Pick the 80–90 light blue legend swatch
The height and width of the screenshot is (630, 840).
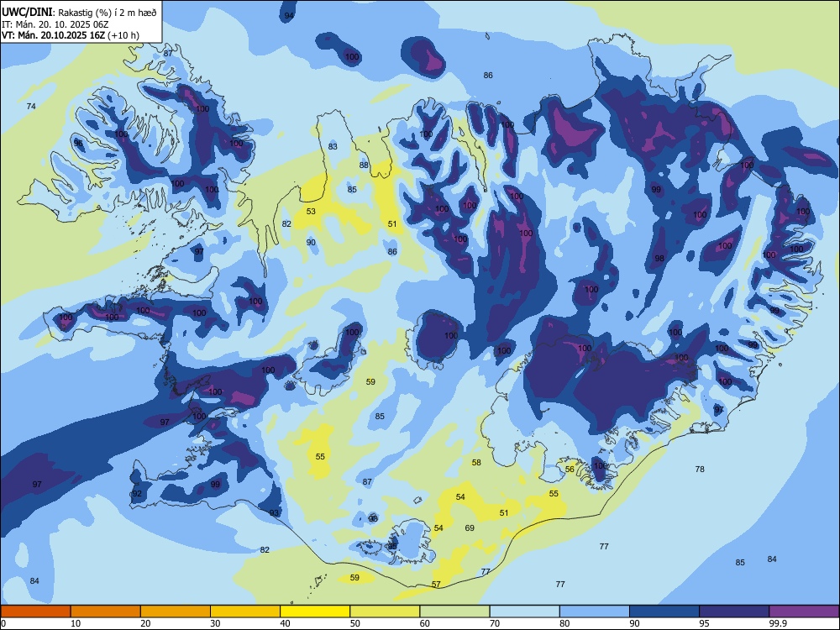point(595,612)
